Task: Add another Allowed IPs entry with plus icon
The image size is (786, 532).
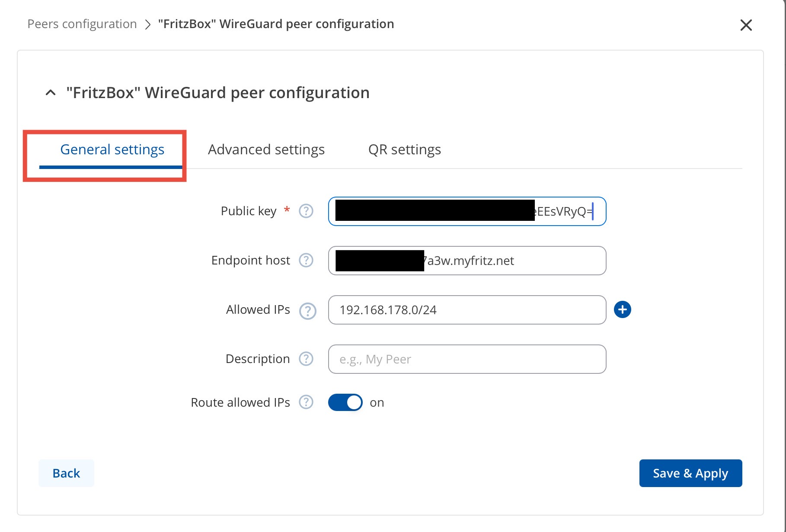Action: point(622,309)
